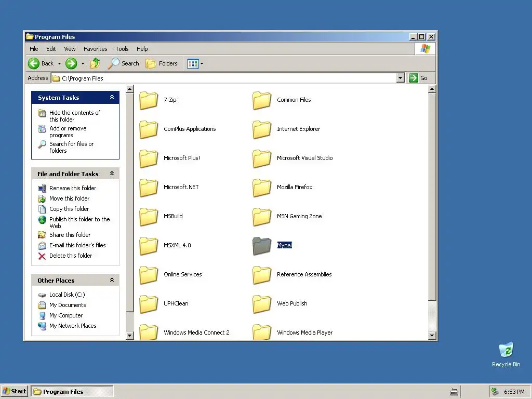532x399 pixels.
Task: Open the Forward history dropdown arrow
Action: [x=83, y=63]
